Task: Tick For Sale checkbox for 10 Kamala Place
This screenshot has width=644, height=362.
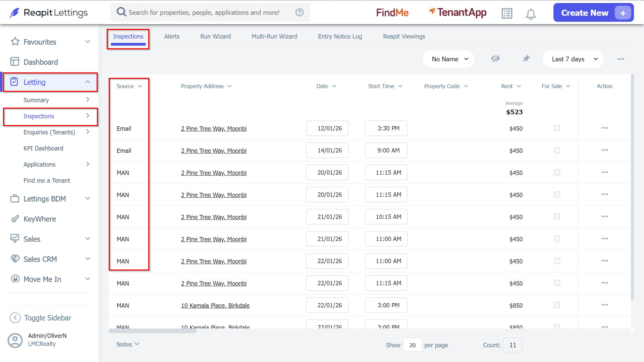Action: (x=557, y=305)
